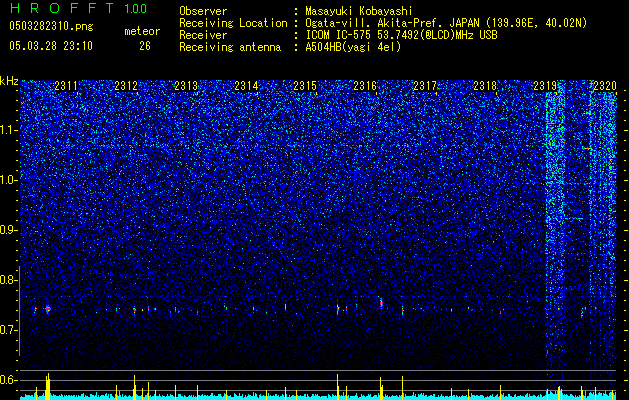Select the filename 0503282310.png
The height and width of the screenshot is (400, 629).
coord(51,26)
